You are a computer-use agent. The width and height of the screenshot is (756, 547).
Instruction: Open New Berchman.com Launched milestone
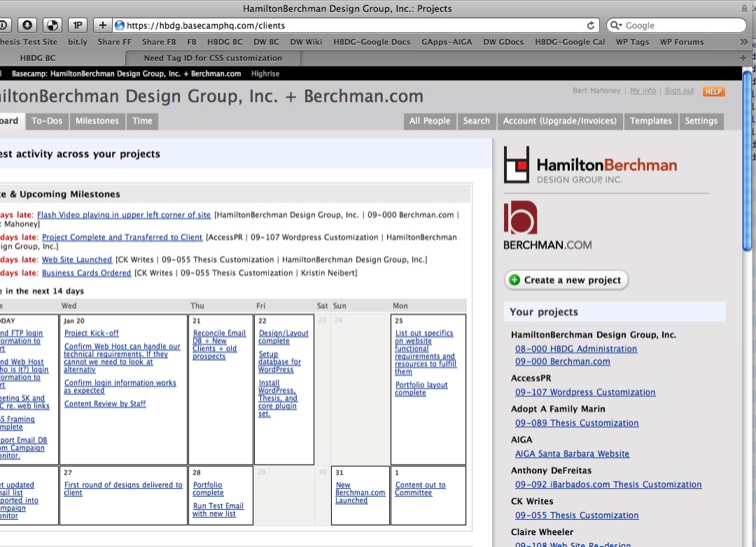click(x=360, y=492)
